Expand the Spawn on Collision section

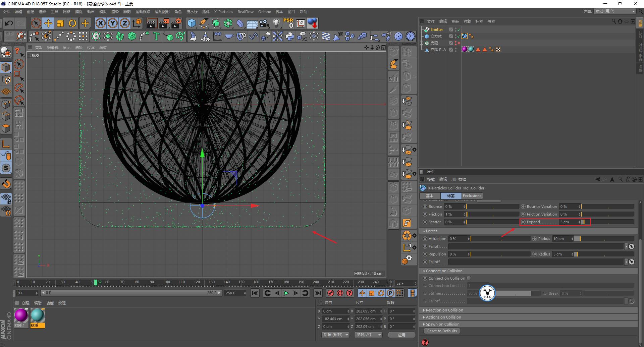[442, 324]
